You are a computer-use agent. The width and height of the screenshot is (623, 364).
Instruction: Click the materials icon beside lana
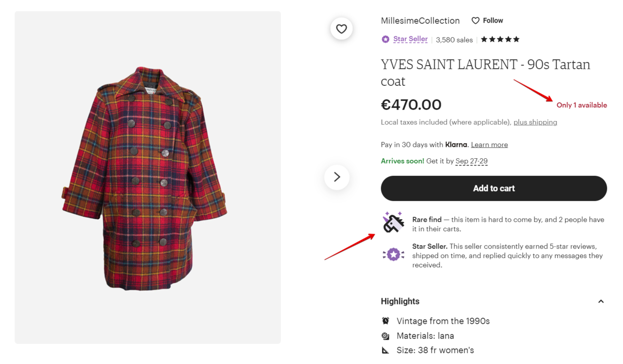pyautogui.click(x=386, y=336)
